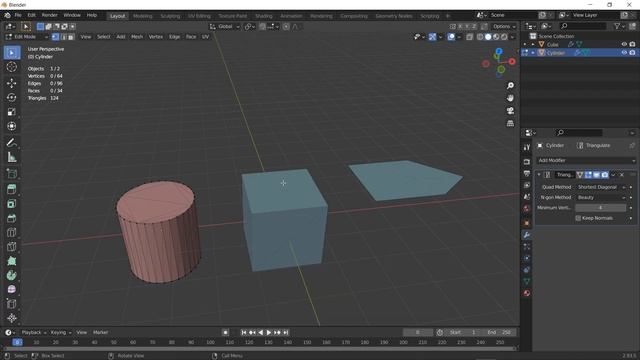This screenshot has width=640, height=360.
Task: Select the Scale tool
Action: click(x=12, y=112)
